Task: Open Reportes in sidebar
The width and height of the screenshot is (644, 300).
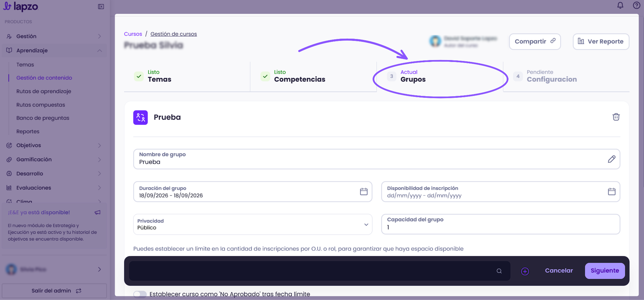Action: 28,132
